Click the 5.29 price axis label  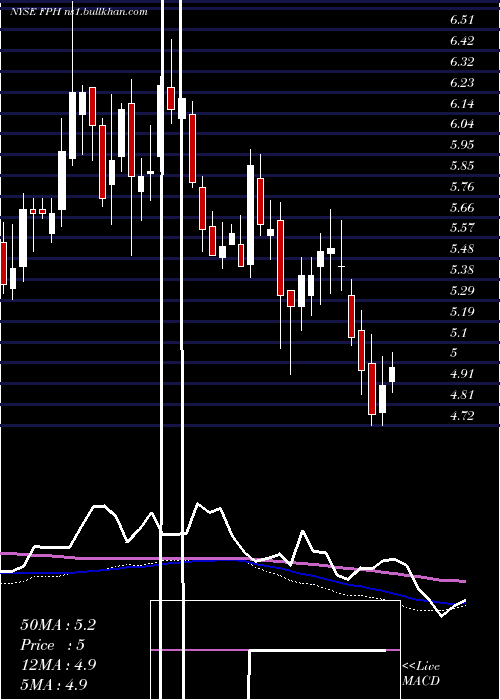(462, 291)
